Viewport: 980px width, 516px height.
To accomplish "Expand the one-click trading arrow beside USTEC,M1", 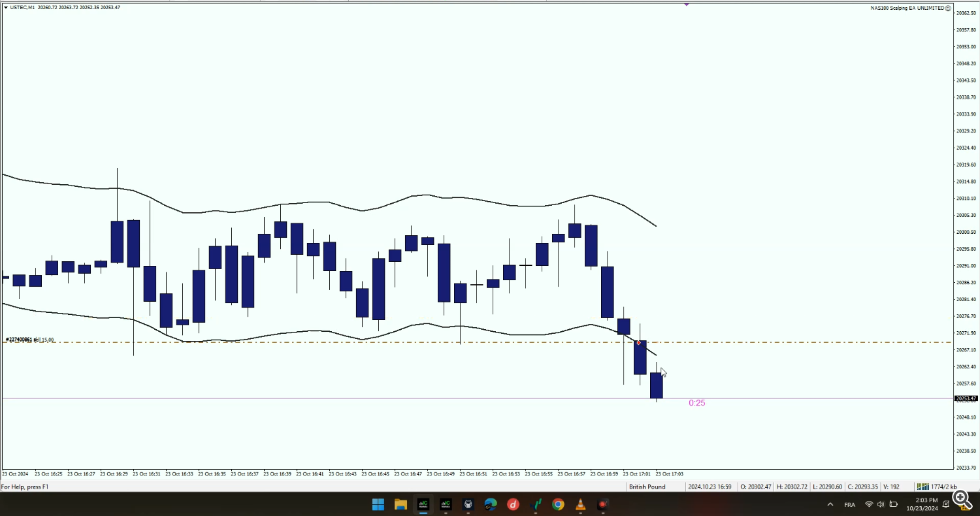I will [x=5, y=7].
